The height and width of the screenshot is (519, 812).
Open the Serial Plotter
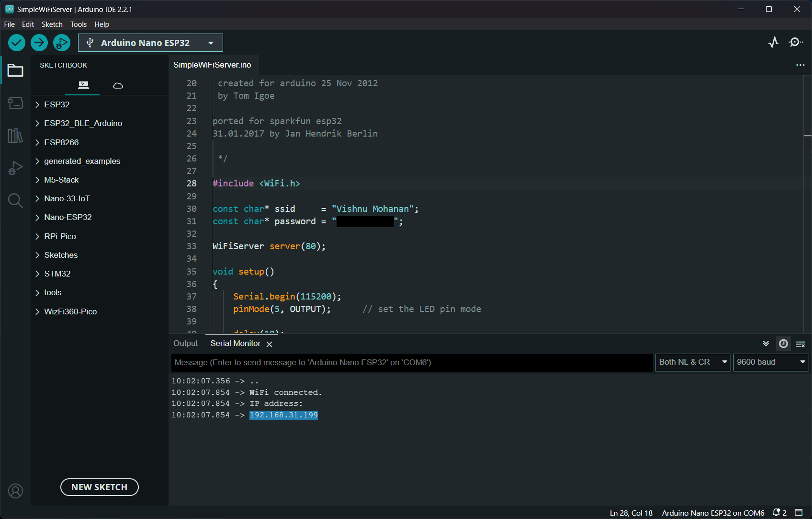pyautogui.click(x=773, y=42)
